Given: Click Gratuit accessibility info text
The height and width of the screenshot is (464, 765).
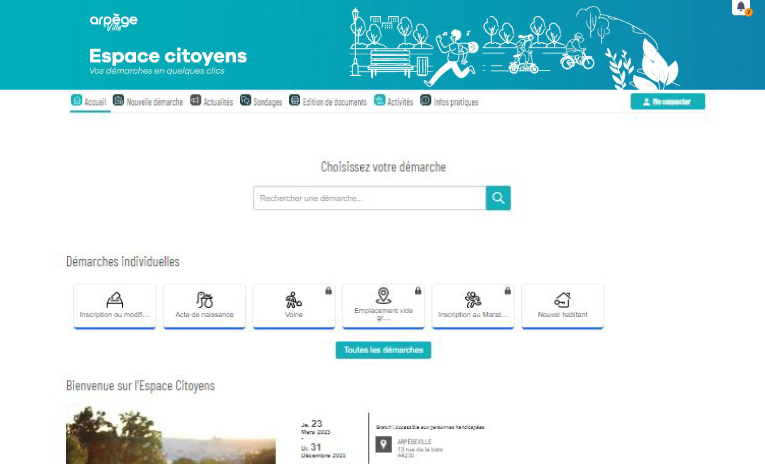Looking at the screenshot, I should coord(430,427).
